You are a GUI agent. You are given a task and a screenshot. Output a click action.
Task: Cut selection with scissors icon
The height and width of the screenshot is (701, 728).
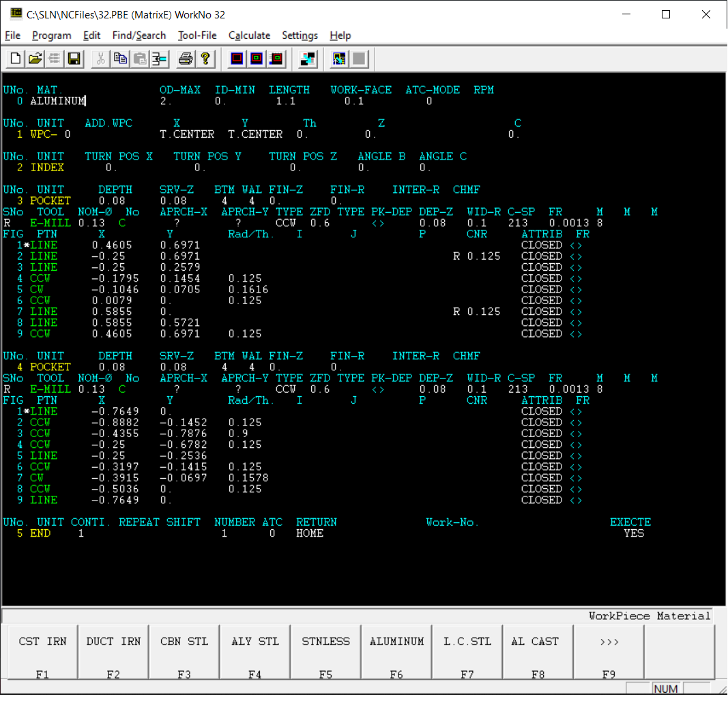click(100, 59)
